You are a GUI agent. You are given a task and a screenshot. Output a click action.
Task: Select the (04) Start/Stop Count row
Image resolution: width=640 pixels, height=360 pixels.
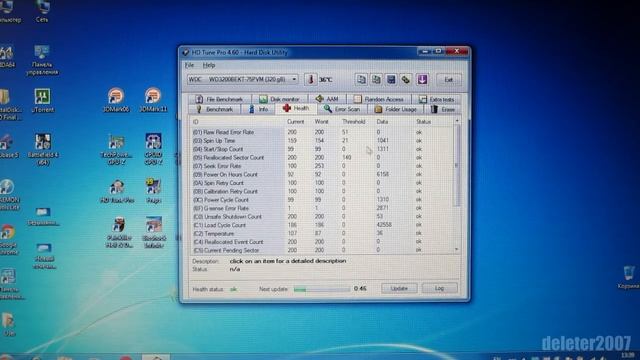[x=322, y=149]
